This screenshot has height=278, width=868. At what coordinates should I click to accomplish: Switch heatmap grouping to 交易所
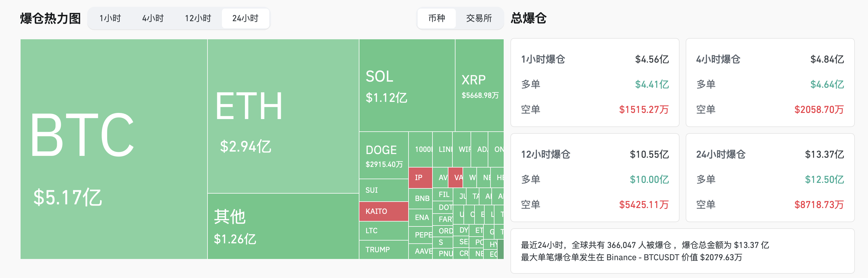click(479, 18)
